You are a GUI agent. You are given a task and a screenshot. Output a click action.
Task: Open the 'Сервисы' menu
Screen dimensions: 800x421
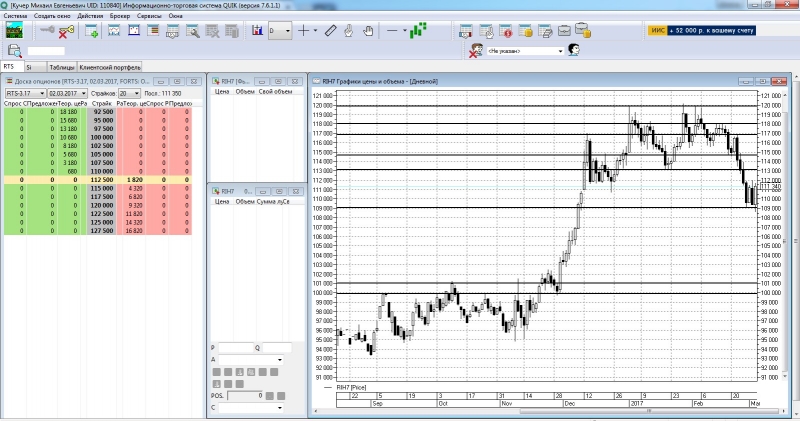149,18
